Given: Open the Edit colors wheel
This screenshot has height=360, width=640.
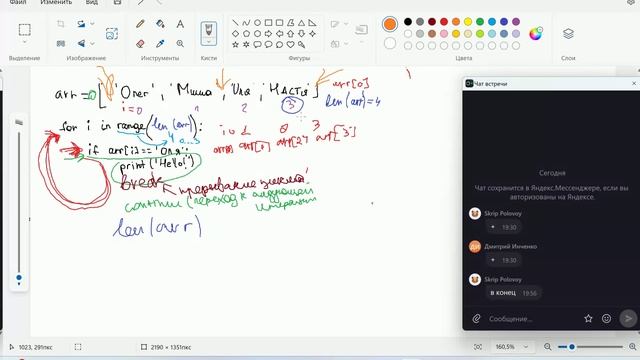Looking at the screenshot, I should [x=536, y=33].
